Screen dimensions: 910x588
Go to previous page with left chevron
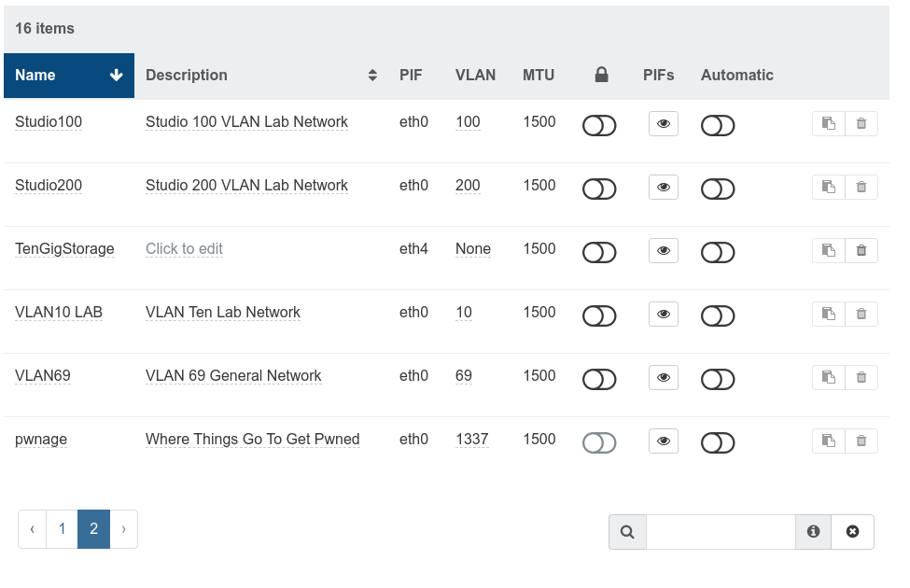(33, 529)
